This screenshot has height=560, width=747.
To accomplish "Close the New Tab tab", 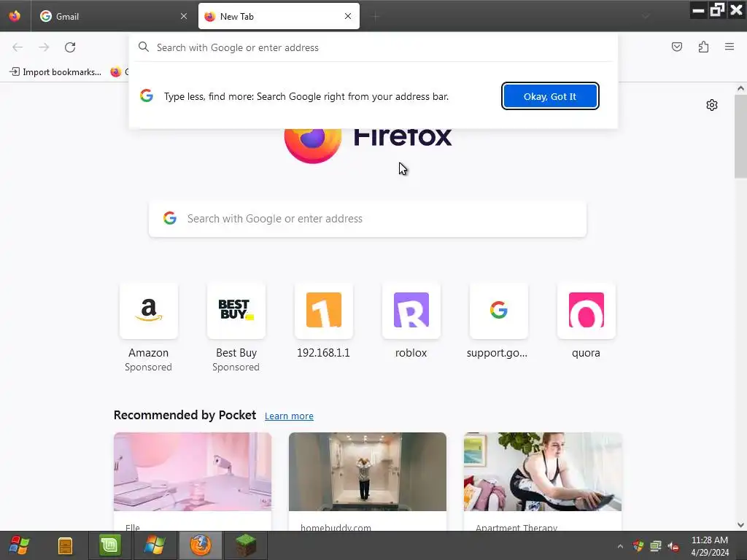I will (x=348, y=16).
